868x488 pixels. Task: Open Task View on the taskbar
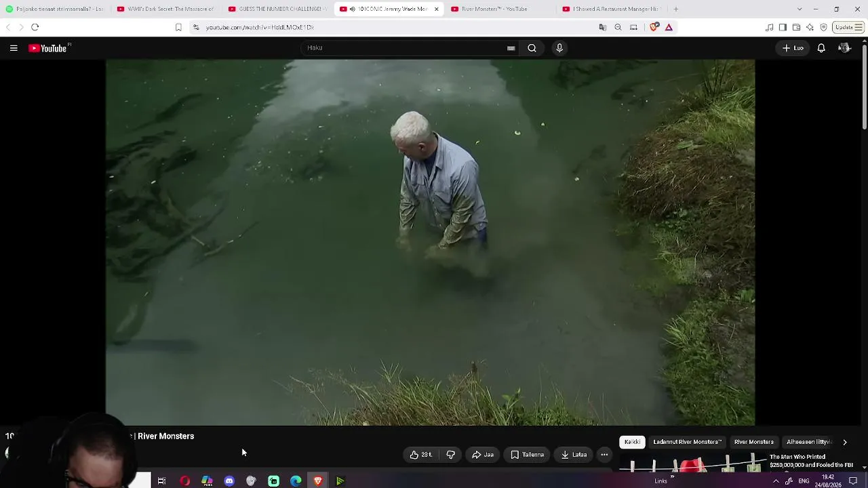pyautogui.click(x=161, y=481)
